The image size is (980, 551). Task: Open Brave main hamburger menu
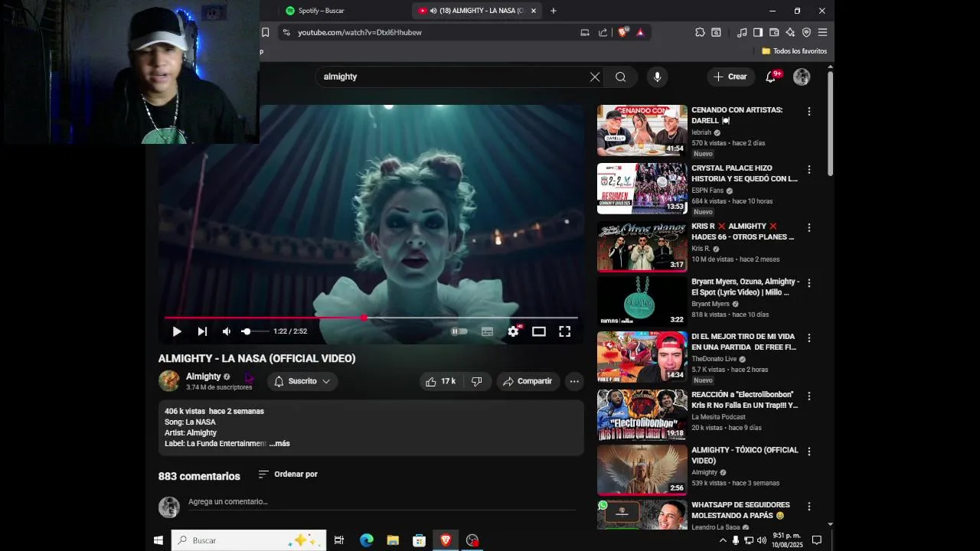tap(822, 32)
